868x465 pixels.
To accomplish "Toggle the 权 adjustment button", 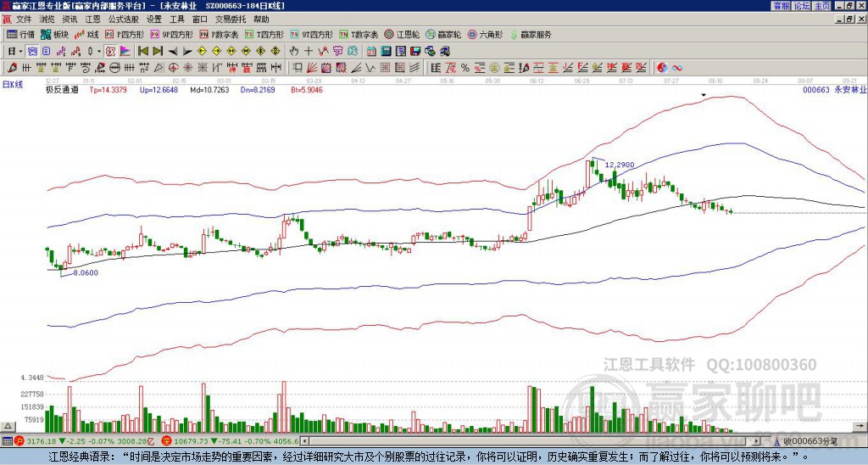I will point(110,52).
